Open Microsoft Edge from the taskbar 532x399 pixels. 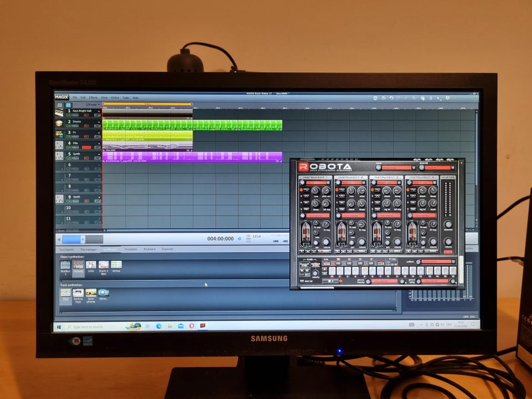coord(158,326)
